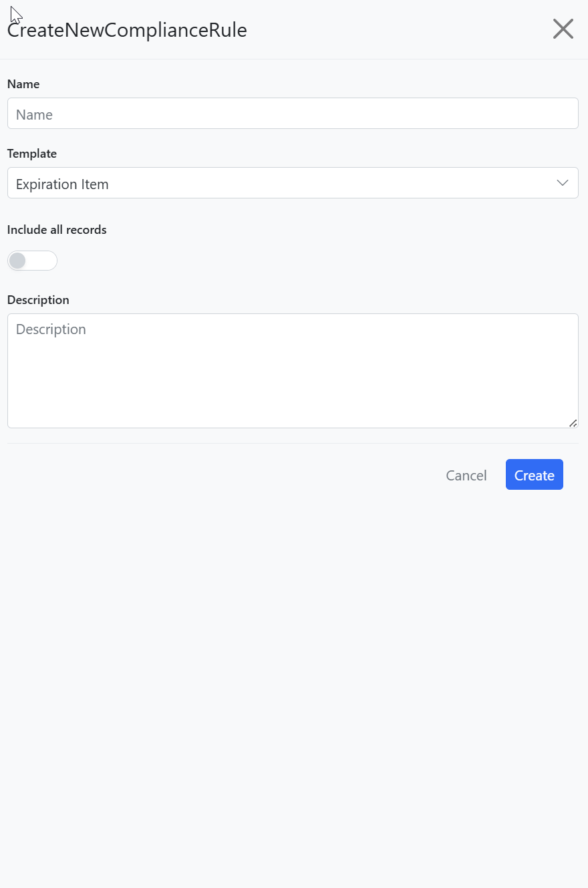
Task: Click the toggle knob under Include all records
Action: [17, 261]
